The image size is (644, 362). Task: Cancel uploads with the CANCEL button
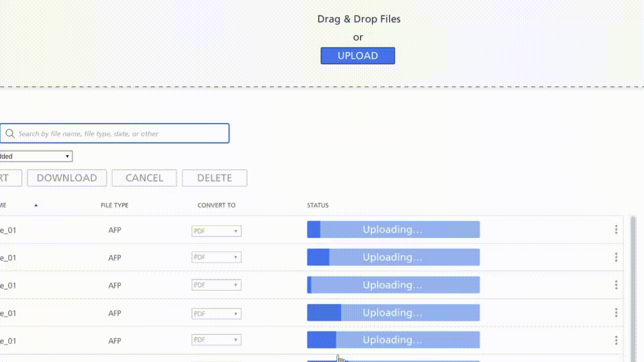pos(144,178)
